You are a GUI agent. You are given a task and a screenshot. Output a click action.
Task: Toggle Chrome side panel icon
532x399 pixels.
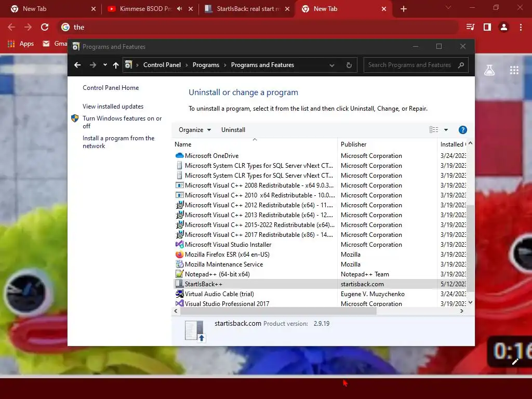tap(487, 27)
